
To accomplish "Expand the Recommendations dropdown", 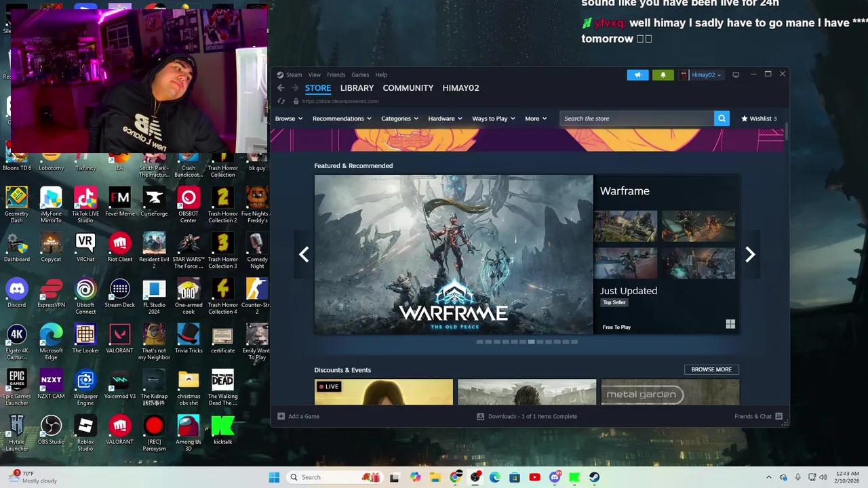I will (342, 119).
